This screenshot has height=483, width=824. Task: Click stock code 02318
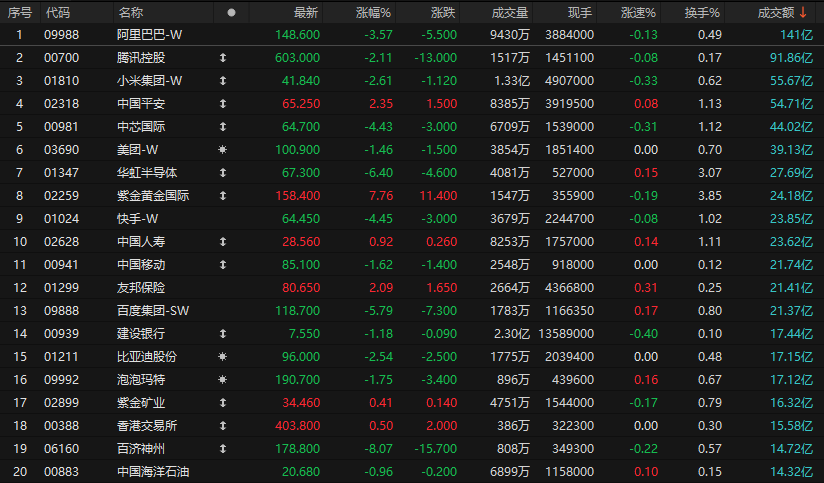61,104
